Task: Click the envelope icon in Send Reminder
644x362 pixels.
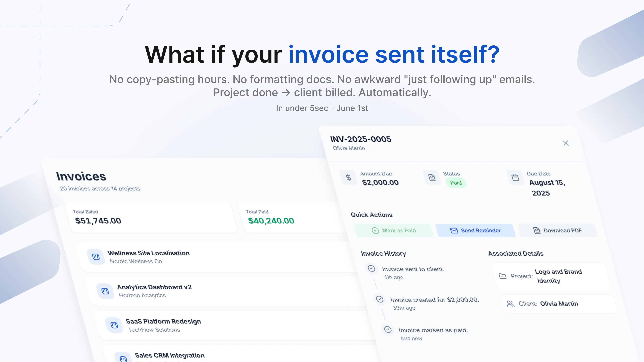Action: point(454,230)
